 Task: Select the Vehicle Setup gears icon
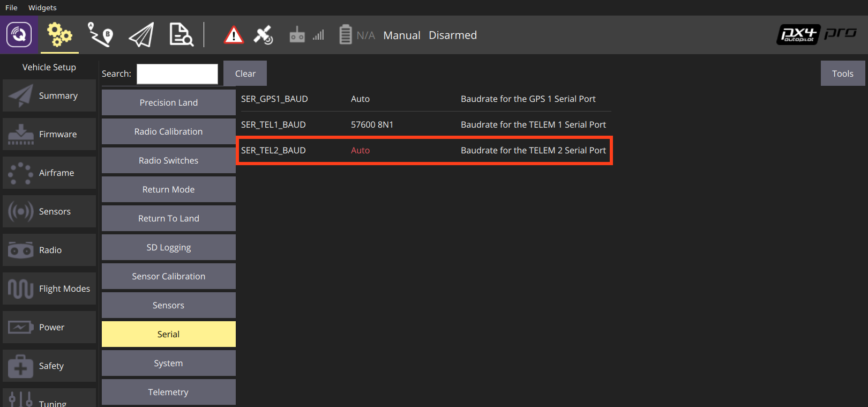(x=59, y=35)
